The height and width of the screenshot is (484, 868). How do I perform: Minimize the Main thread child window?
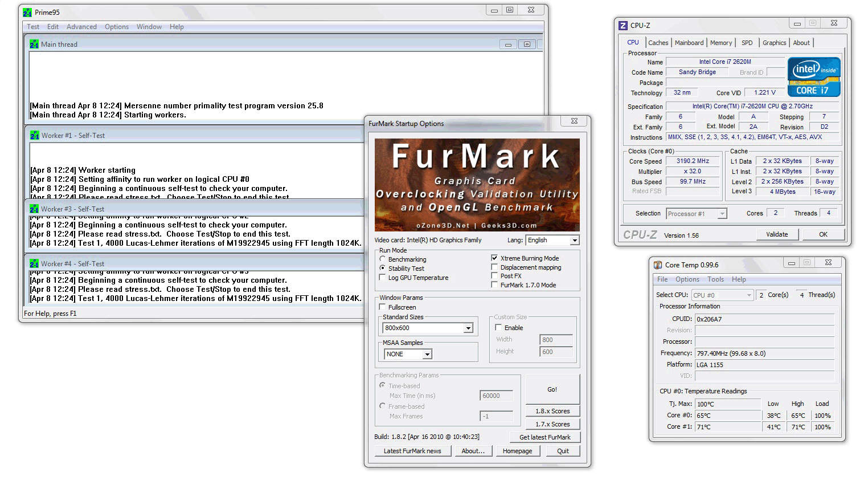[x=508, y=44]
